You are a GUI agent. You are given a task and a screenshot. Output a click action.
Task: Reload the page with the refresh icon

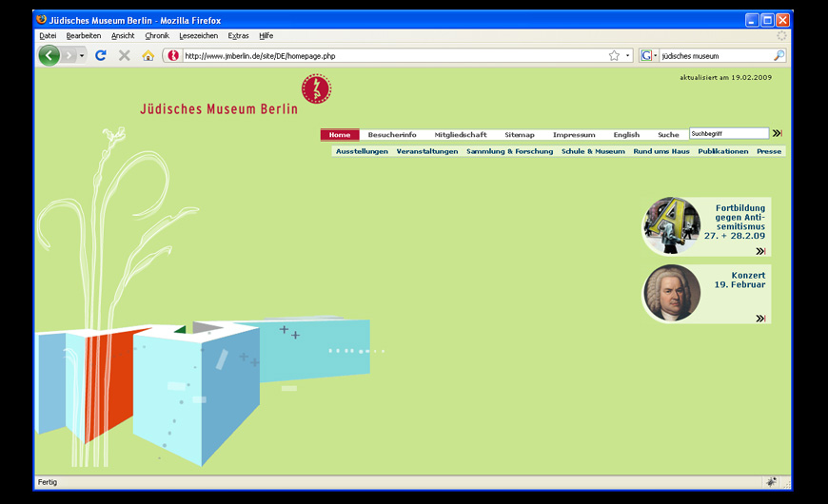101,55
